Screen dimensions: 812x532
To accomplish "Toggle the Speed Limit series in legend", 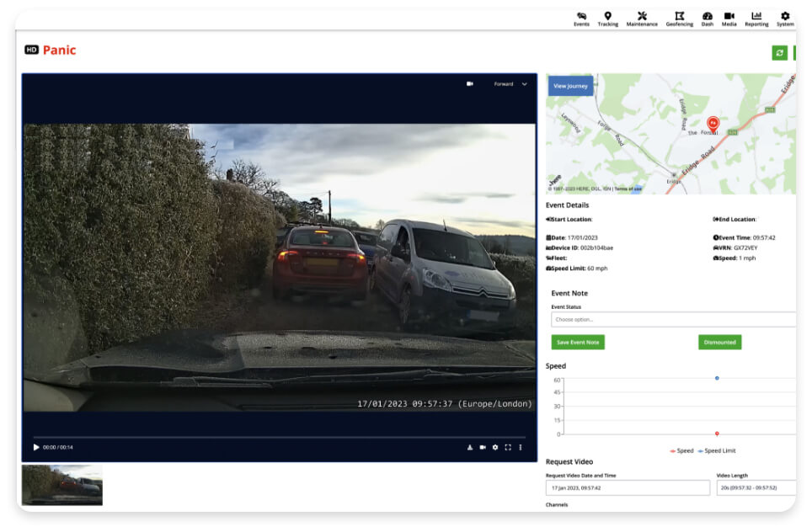I will pyautogui.click(x=717, y=450).
